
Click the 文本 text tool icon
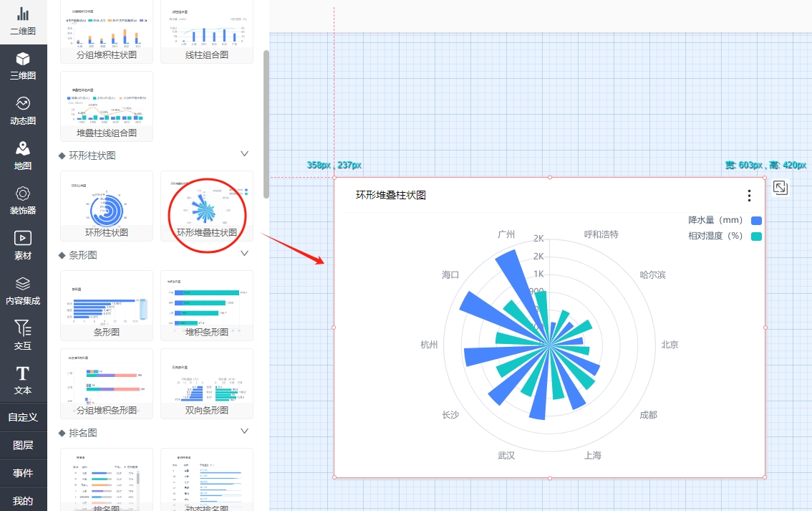23,380
